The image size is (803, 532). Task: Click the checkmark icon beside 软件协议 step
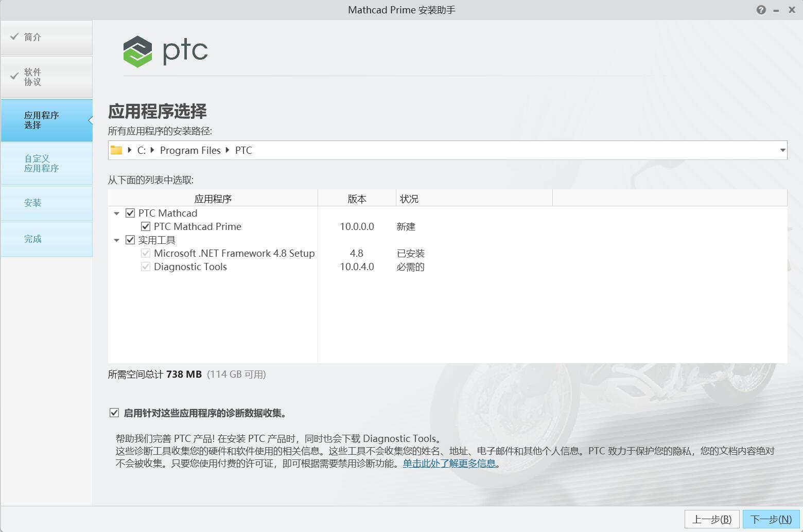13,76
